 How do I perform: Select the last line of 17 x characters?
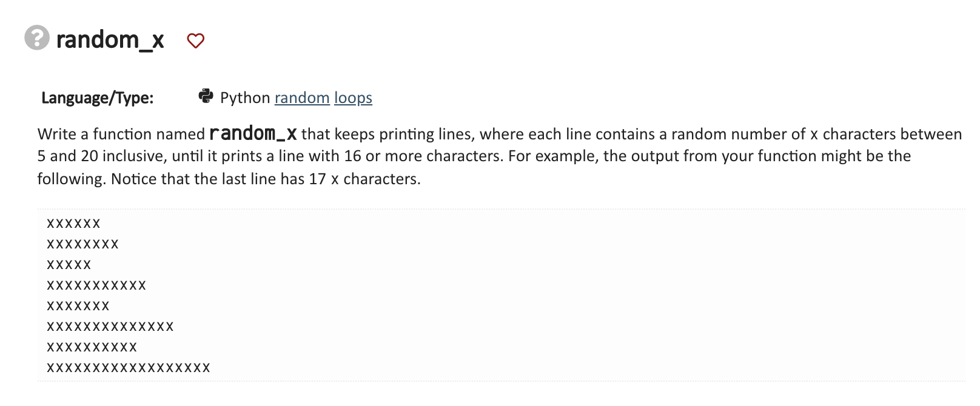point(128,367)
